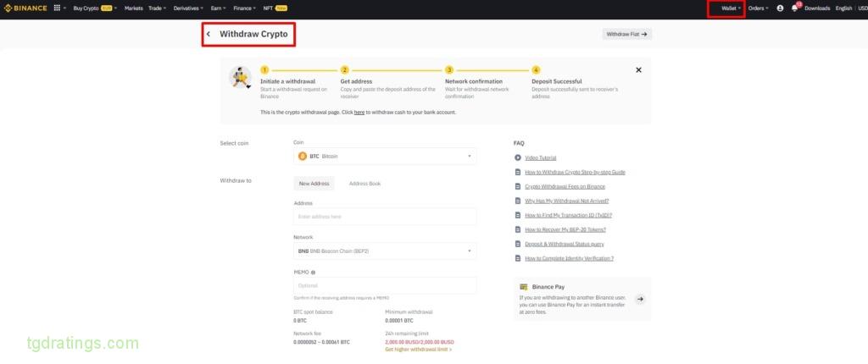This screenshot has height=364, width=868.
Task: Click the Withdraw Crypto page title
Action: [253, 34]
